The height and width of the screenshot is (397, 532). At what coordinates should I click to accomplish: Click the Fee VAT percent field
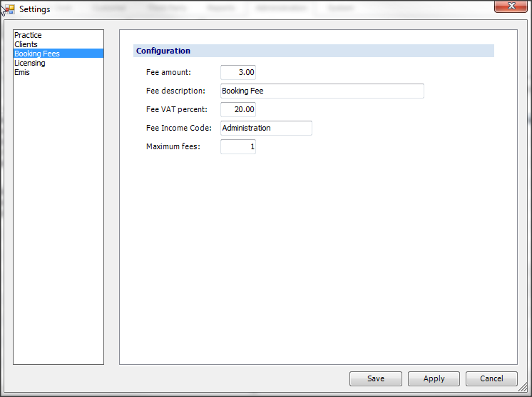[x=237, y=109]
